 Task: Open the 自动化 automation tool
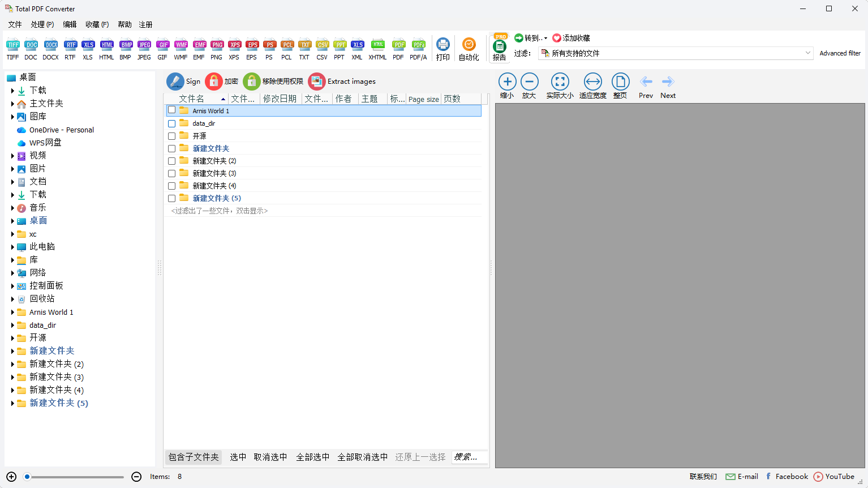469,49
